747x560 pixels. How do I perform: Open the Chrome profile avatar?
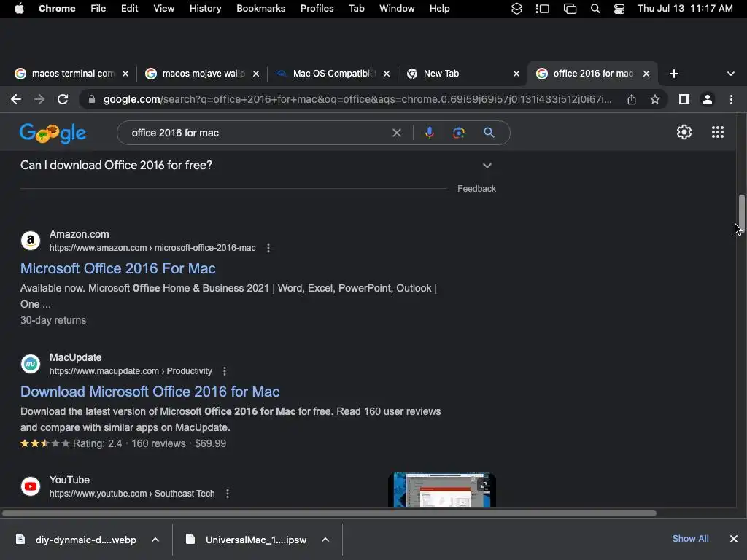tap(708, 99)
